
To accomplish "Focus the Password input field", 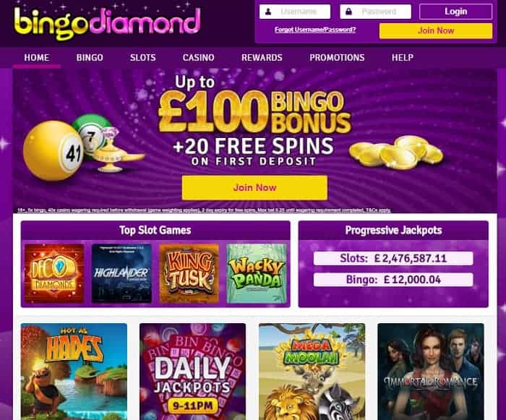I will 376,12.
